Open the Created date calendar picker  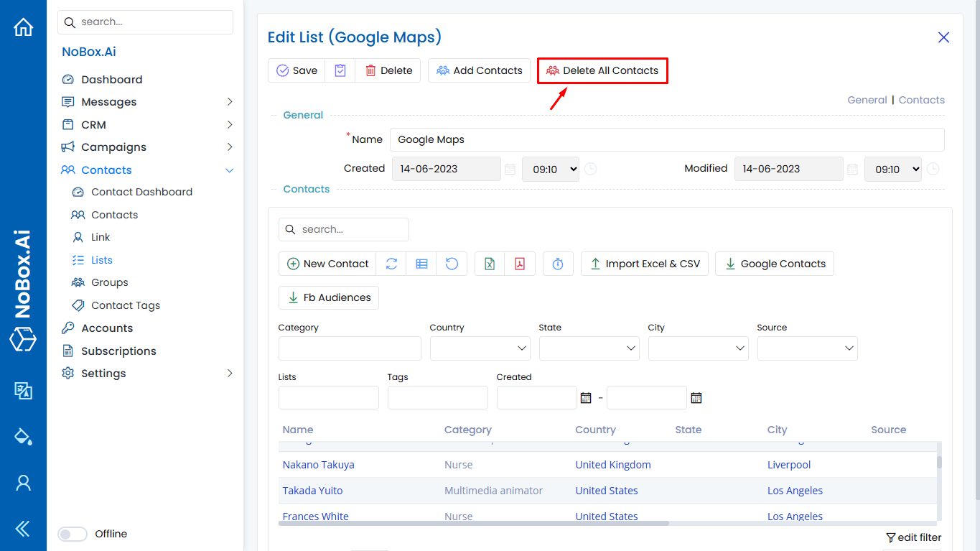[x=510, y=169]
